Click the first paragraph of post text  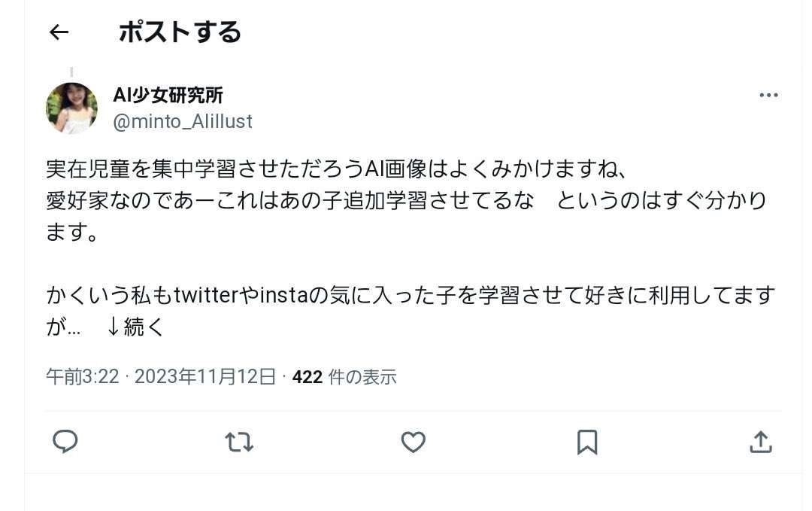[407, 201]
